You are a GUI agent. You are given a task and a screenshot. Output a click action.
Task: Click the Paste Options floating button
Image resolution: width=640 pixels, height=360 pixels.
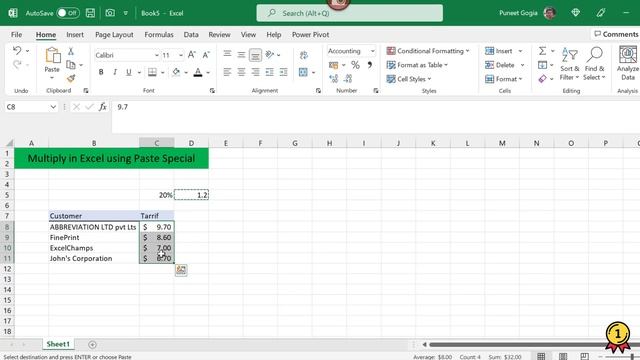click(181, 270)
